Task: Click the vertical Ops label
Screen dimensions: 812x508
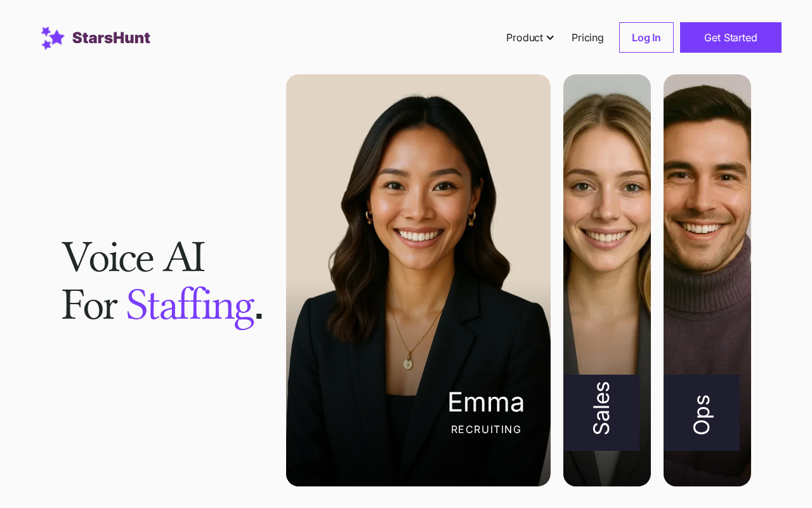Action: 702,415
